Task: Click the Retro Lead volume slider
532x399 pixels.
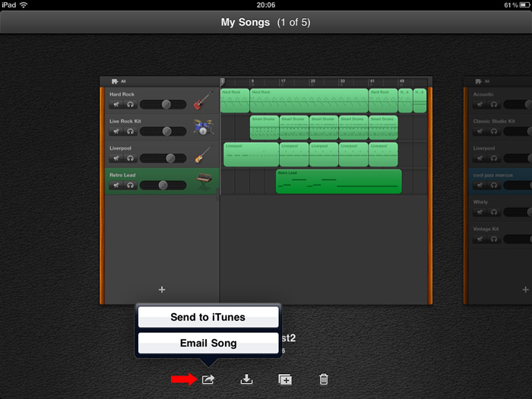Action: pyautogui.click(x=163, y=185)
